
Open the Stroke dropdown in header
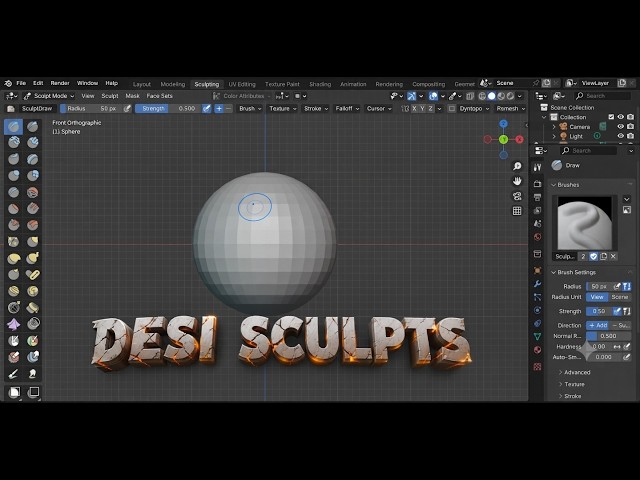pos(316,109)
